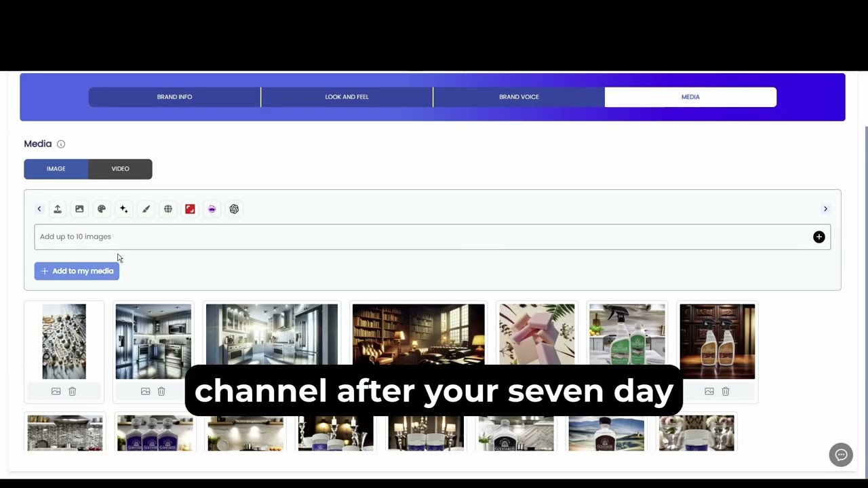Go to previous tools with left chevron
Image resolution: width=868 pixels, height=488 pixels.
(x=39, y=209)
